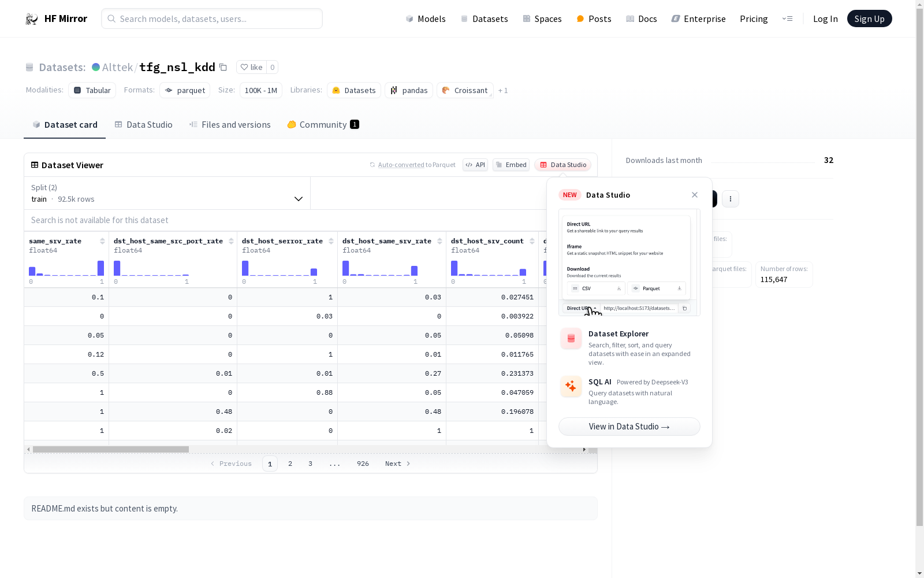Click the horizontal table scrollbar

coord(111,449)
